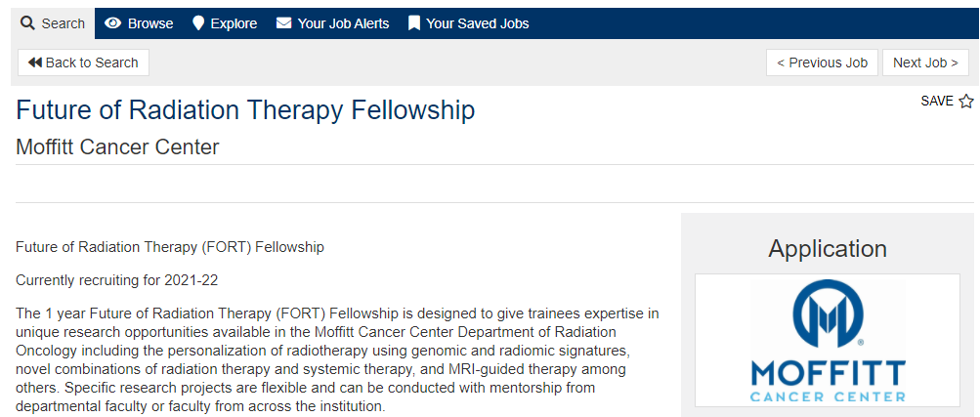Click the eye icon beside Browse

[113, 23]
